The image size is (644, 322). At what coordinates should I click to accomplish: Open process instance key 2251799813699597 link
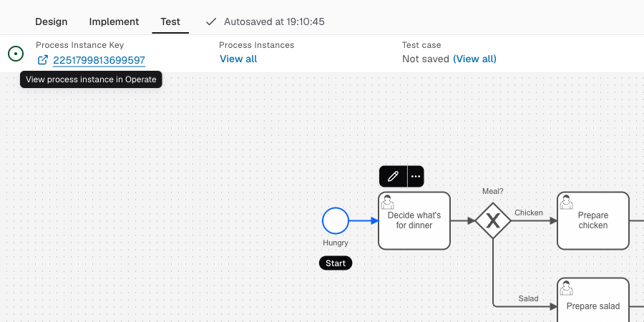[x=99, y=60]
